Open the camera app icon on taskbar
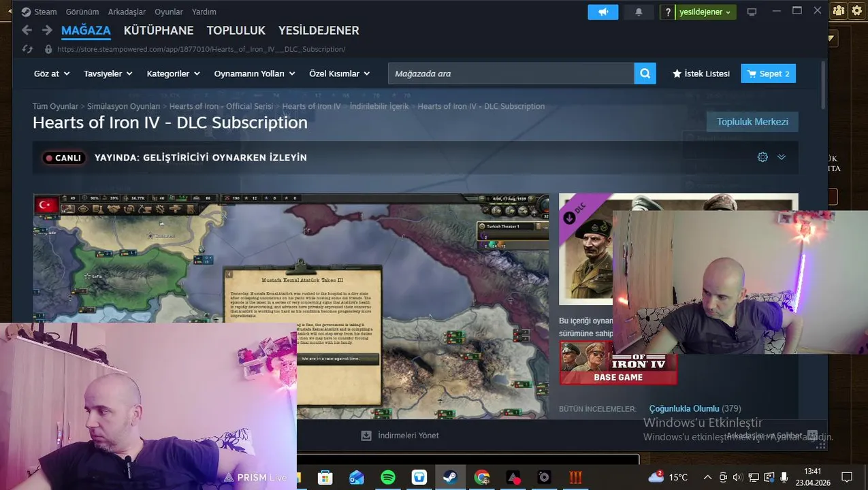Screen dimensions: 868x490 (544, 477)
